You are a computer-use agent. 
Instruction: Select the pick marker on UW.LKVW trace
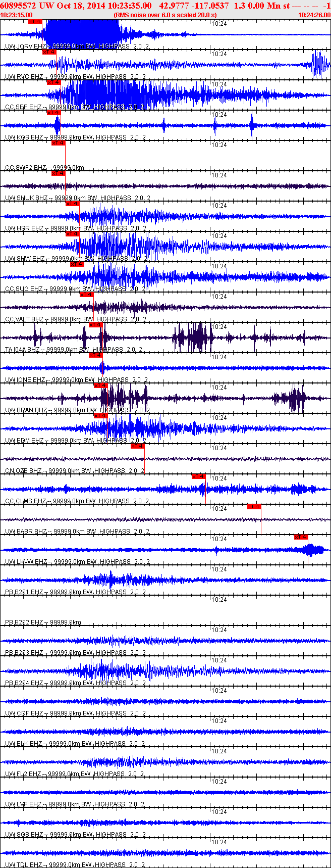point(301,537)
